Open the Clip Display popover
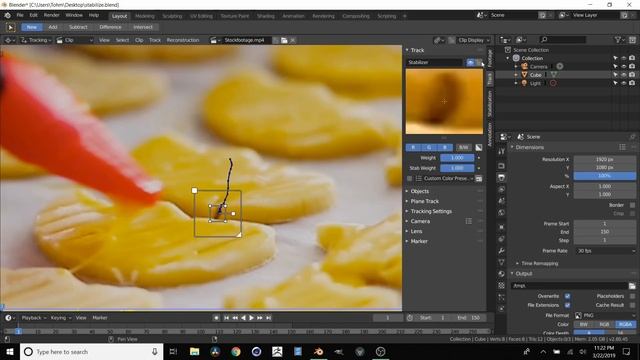 tap(473, 40)
